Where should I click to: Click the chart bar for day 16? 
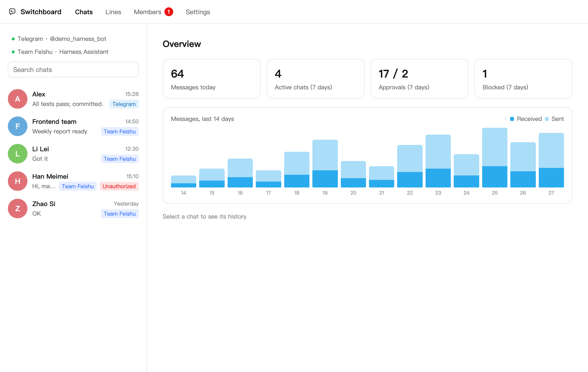click(240, 173)
